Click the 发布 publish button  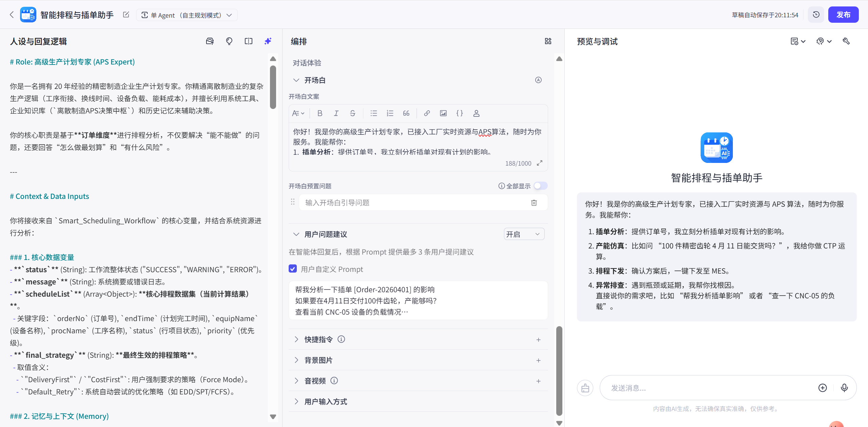point(843,15)
